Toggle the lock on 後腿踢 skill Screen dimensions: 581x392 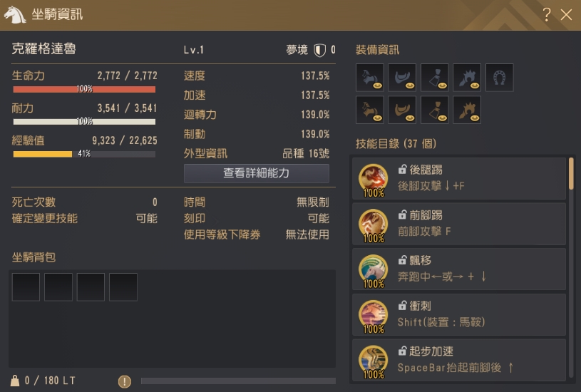[x=402, y=170]
